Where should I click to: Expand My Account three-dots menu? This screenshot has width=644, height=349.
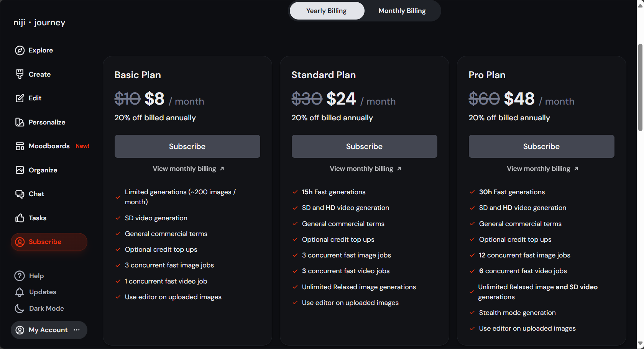77,330
